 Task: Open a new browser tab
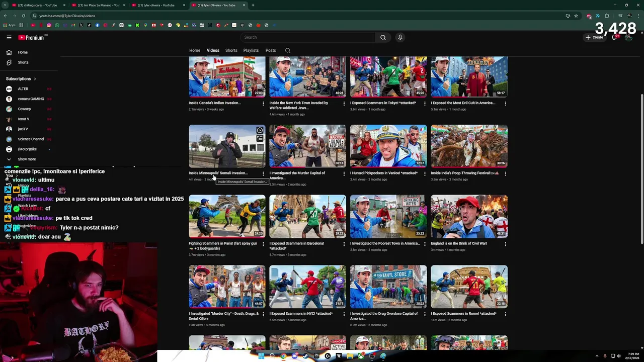(x=253, y=5)
